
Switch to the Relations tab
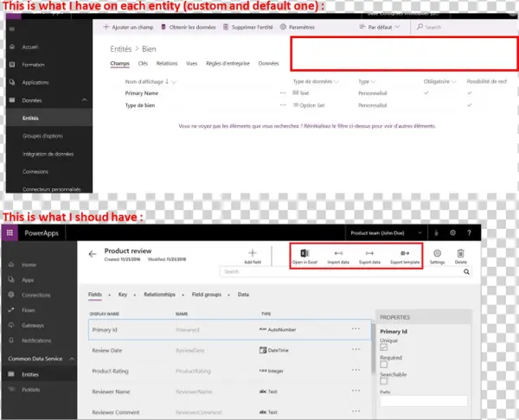pyautogui.click(x=167, y=64)
